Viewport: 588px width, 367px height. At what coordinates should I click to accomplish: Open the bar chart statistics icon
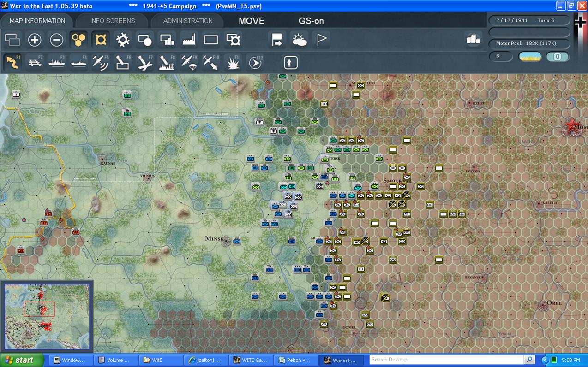tap(473, 40)
